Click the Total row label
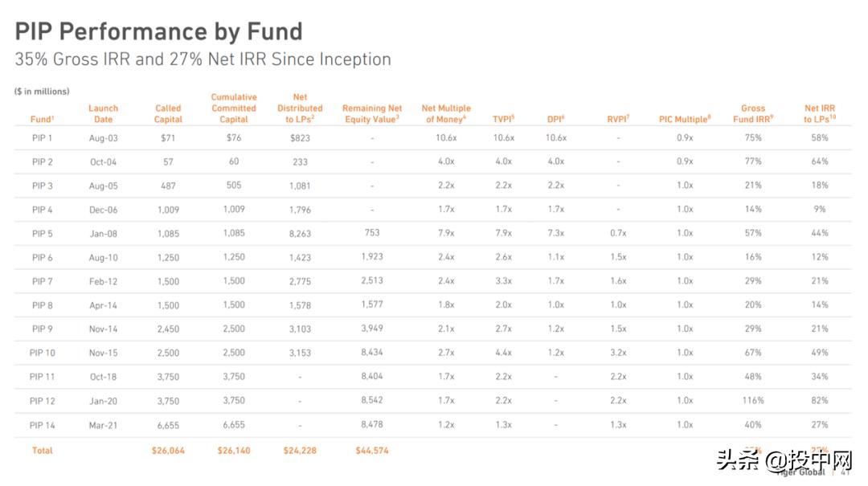The image size is (868, 486). point(42,451)
